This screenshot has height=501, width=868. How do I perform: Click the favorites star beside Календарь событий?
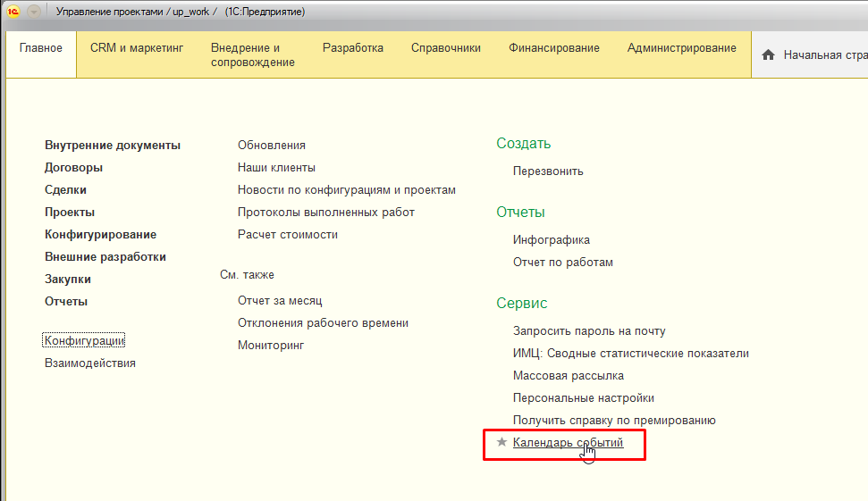(501, 442)
